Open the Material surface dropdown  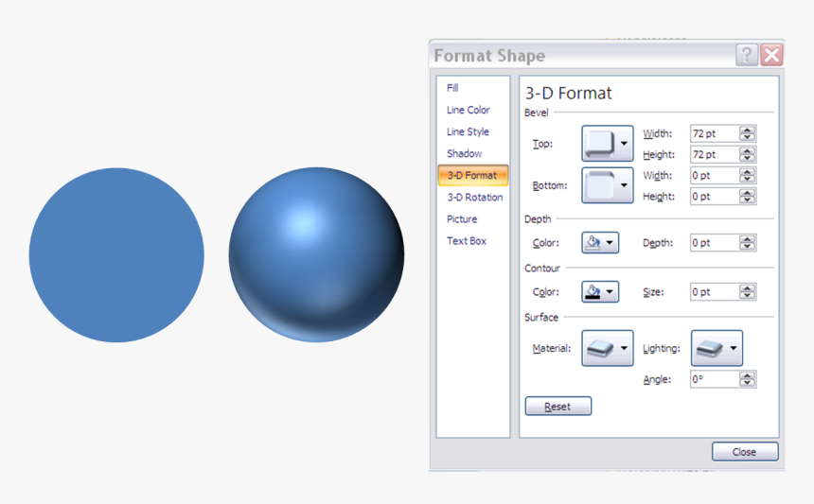608,348
